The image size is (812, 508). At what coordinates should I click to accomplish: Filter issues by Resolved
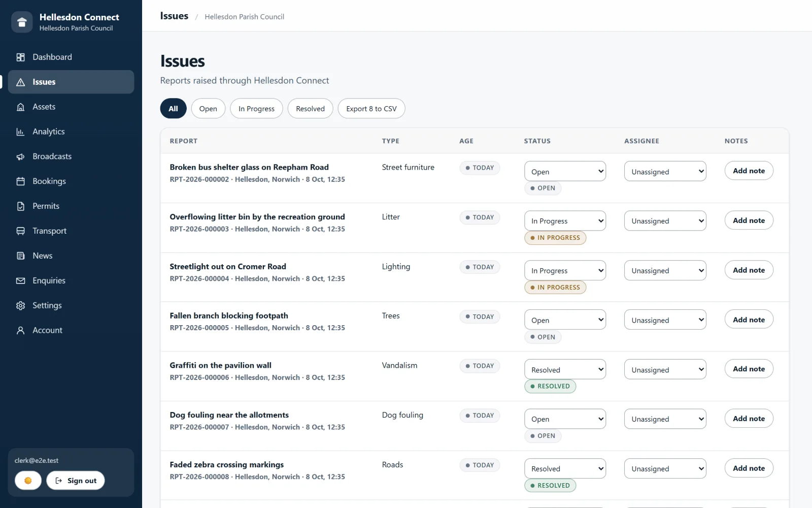310,109
